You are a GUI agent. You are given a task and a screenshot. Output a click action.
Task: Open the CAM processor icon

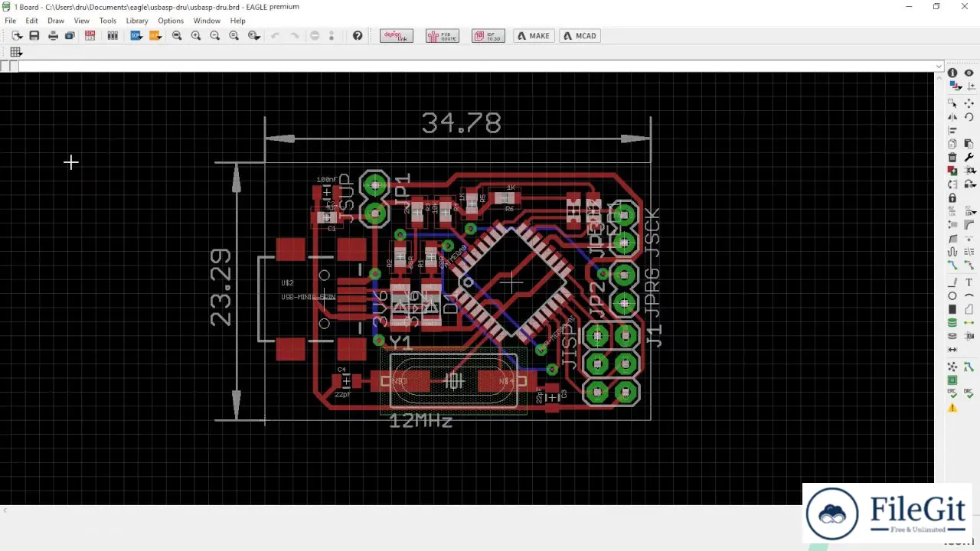[70, 36]
